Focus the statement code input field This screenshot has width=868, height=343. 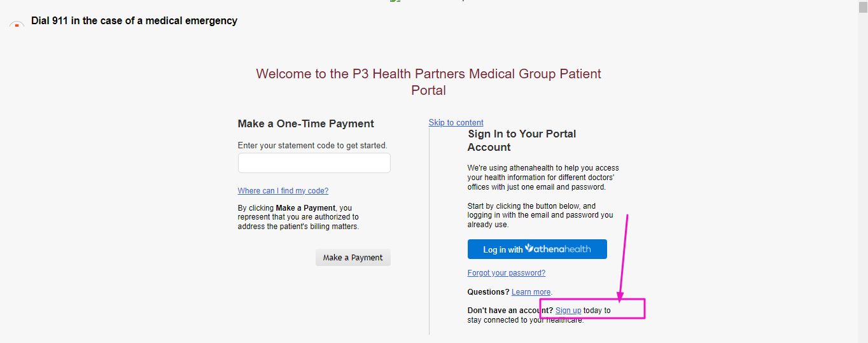(314, 163)
